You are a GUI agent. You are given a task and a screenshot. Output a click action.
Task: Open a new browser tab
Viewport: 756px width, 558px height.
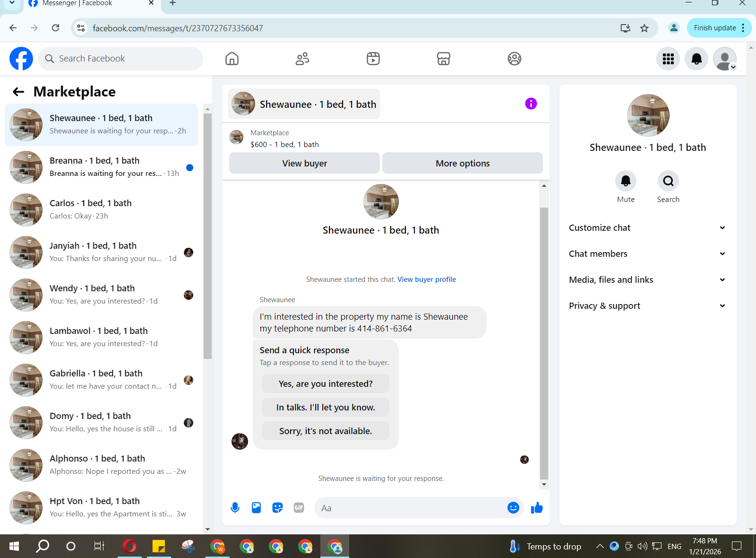pyautogui.click(x=173, y=3)
